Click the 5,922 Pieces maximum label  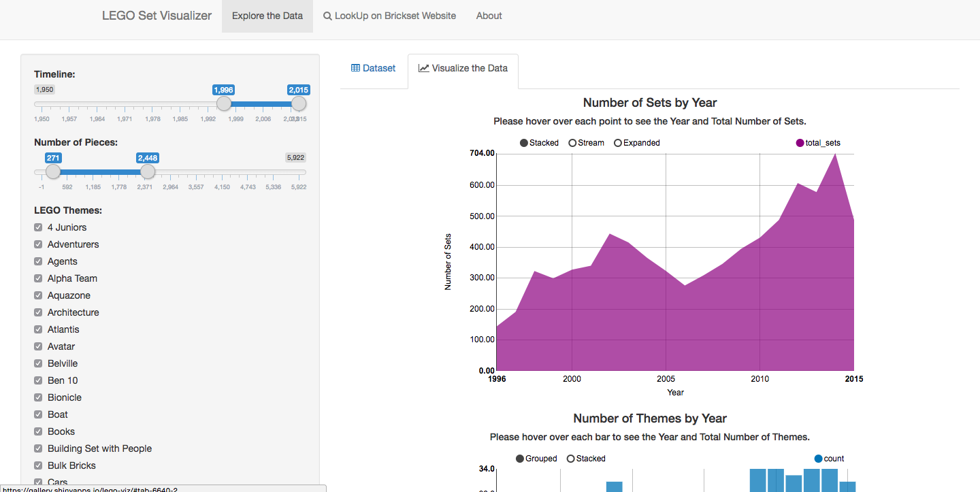295,158
